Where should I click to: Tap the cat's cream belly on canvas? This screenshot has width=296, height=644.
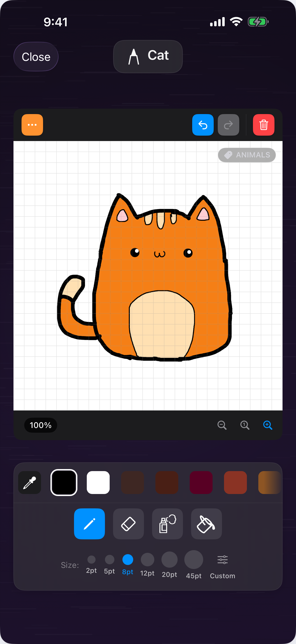point(162,324)
